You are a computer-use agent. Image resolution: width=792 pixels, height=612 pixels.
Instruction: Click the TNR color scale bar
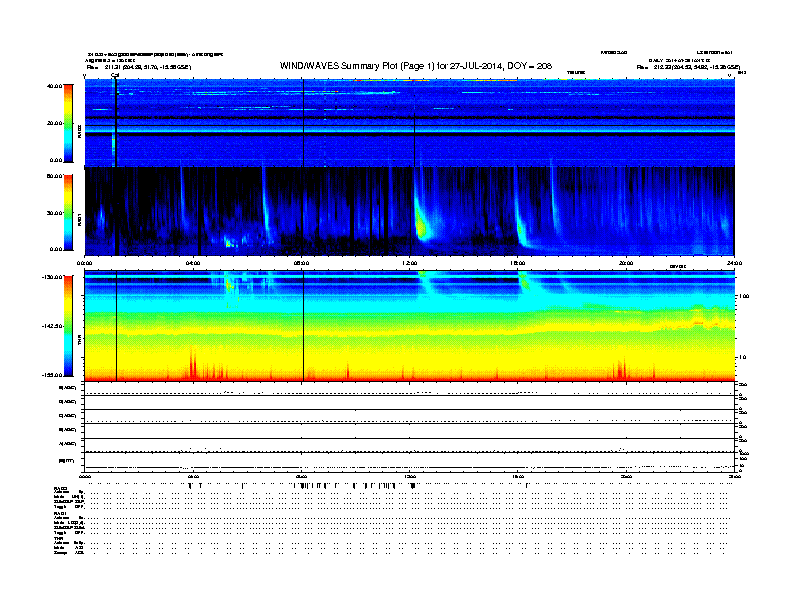click(68, 326)
